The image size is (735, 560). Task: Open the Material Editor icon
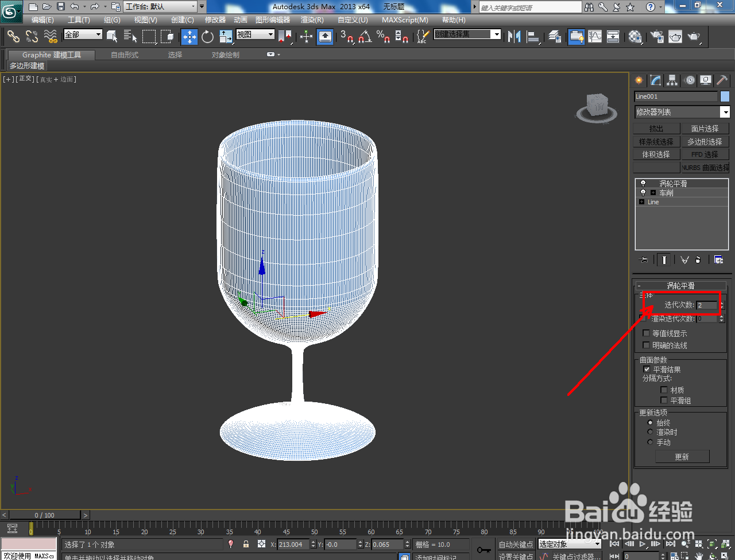click(x=635, y=37)
